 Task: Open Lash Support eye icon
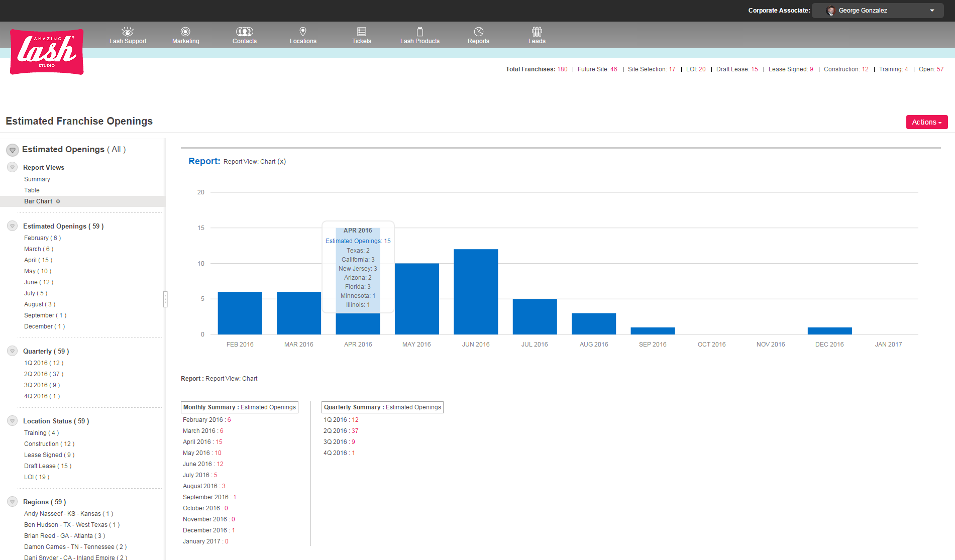(x=128, y=31)
